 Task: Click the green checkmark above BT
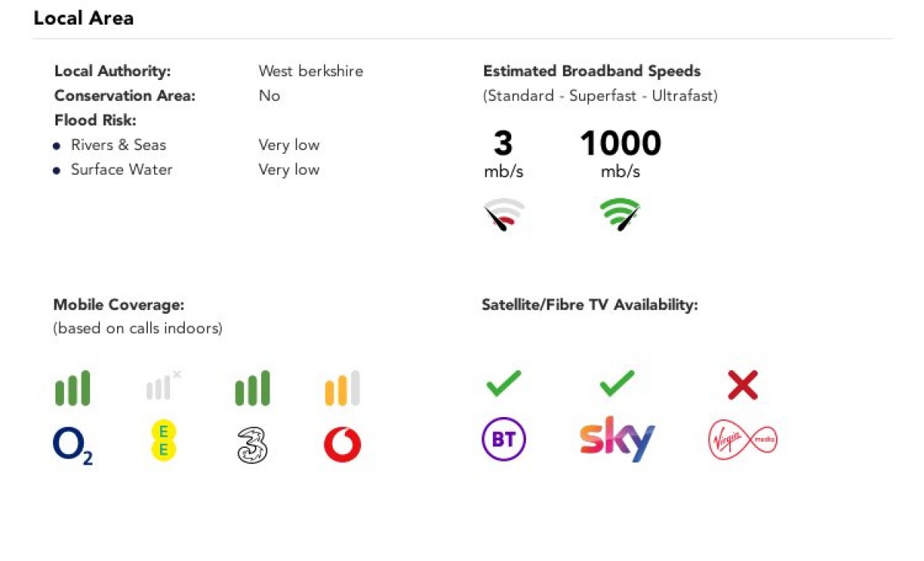(x=504, y=383)
